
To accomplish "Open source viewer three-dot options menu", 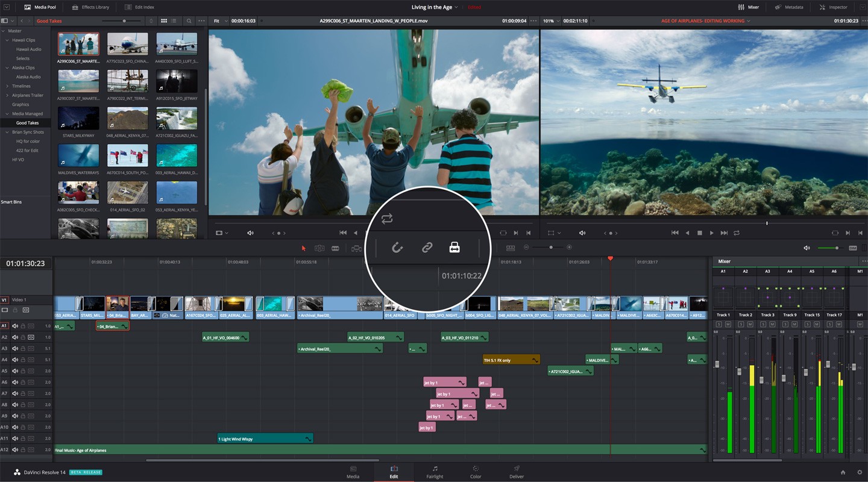I will tap(533, 21).
